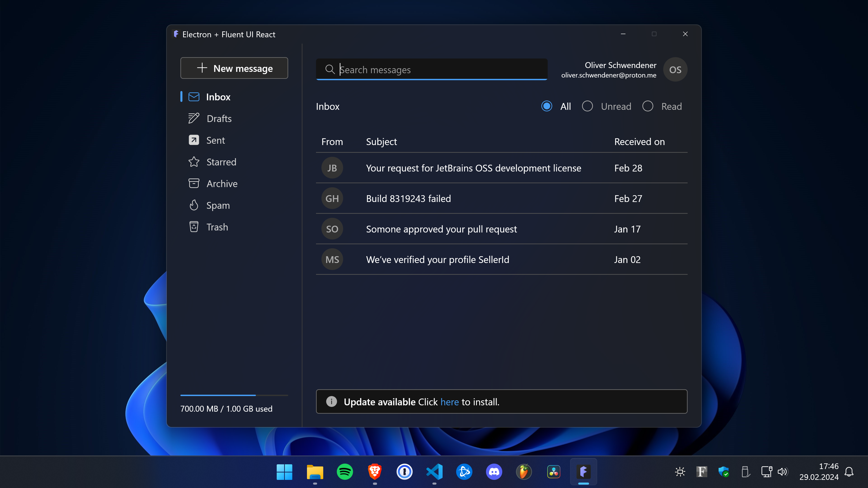Click the JB sender avatar

coord(332,168)
